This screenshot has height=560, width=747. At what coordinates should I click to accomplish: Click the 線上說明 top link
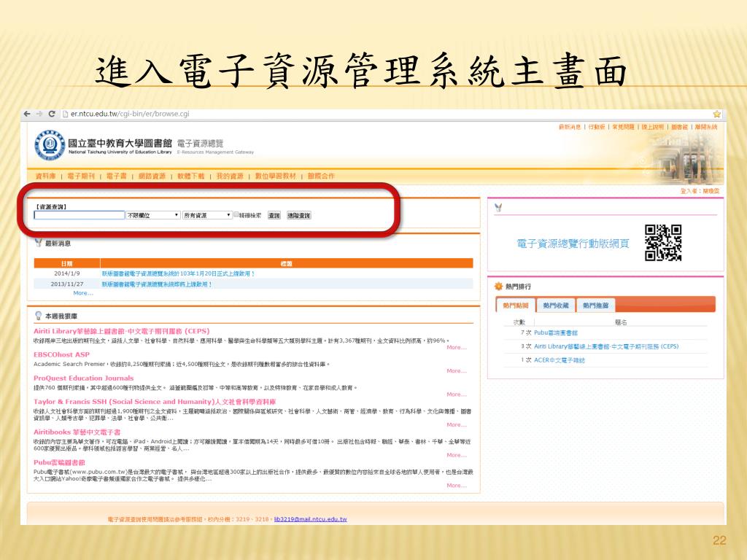point(652,127)
